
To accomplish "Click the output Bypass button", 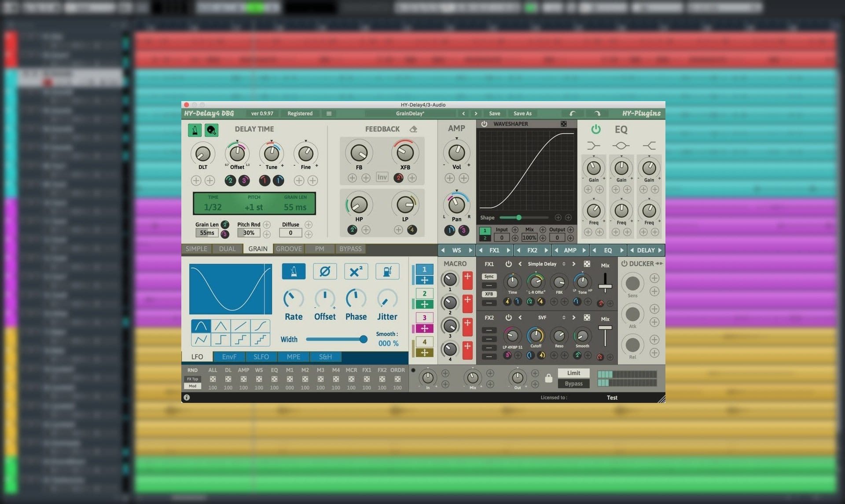I will point(573,384).
